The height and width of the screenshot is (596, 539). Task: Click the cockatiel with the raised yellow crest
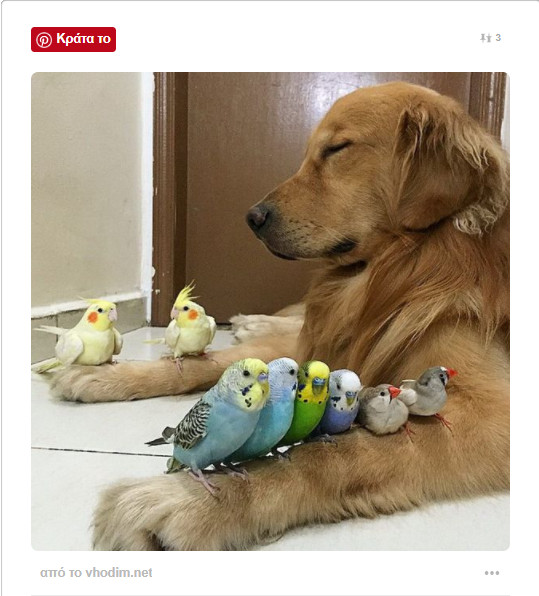click(188, 326)
